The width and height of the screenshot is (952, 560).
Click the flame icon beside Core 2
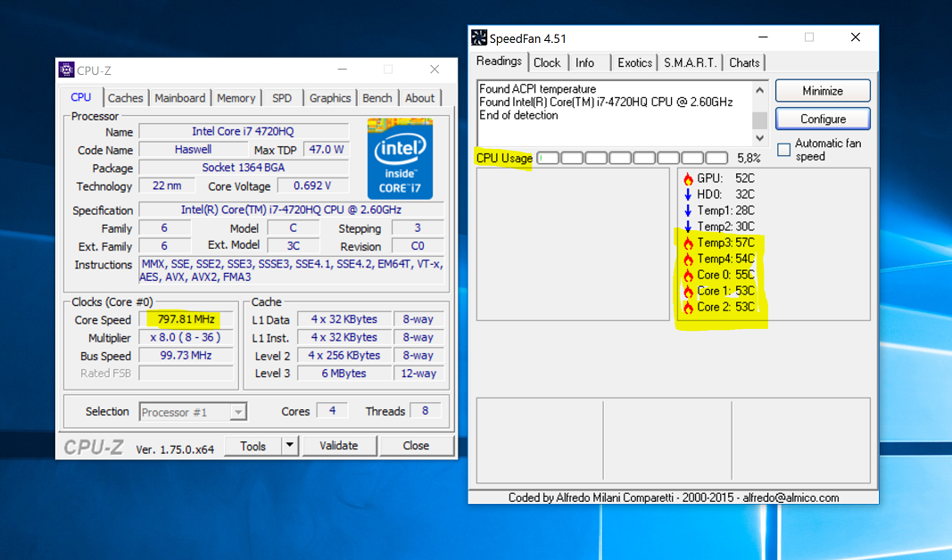point(688,307)
